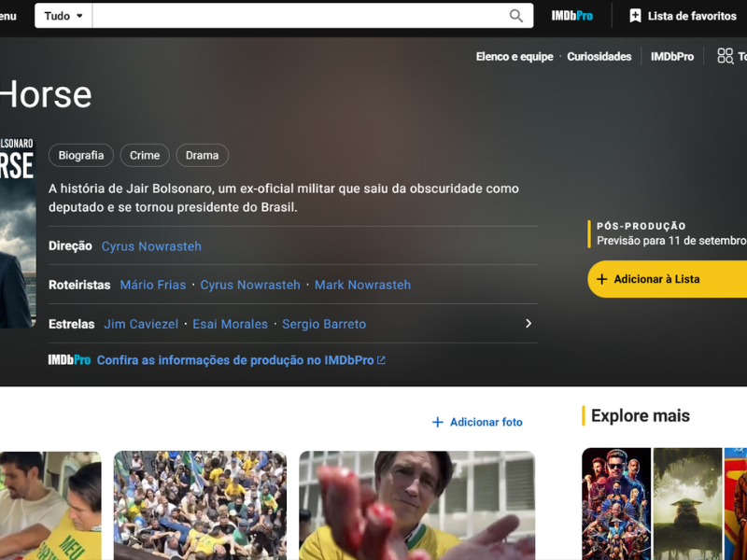The width and height of the screenshot is (747, 560).
Task: Select the Crime genre chip
Action: coord(145,155)
